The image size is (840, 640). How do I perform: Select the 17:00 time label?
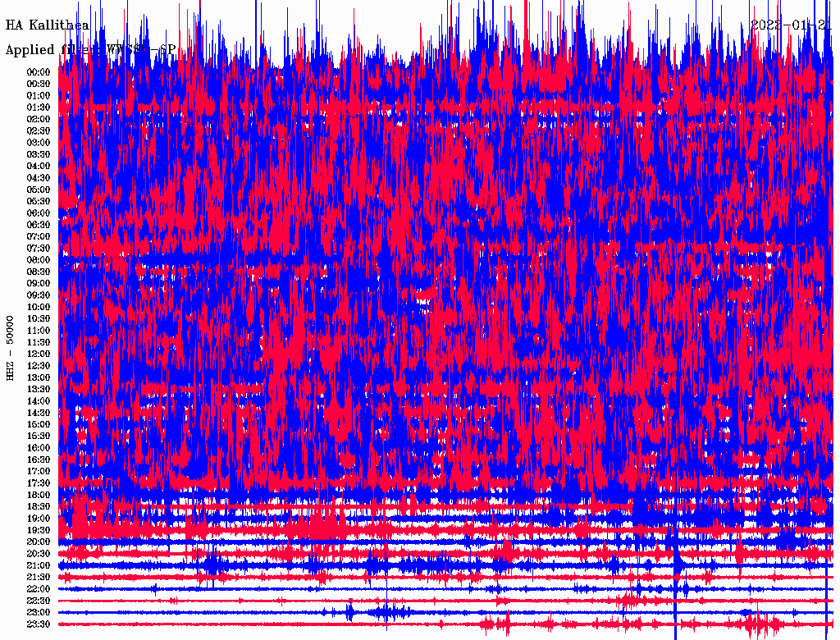(39, 472)
